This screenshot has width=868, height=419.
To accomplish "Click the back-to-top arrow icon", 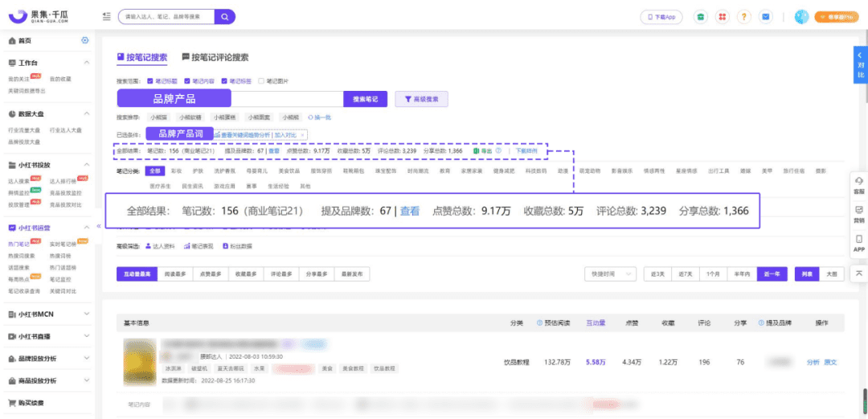I will 859,273.
